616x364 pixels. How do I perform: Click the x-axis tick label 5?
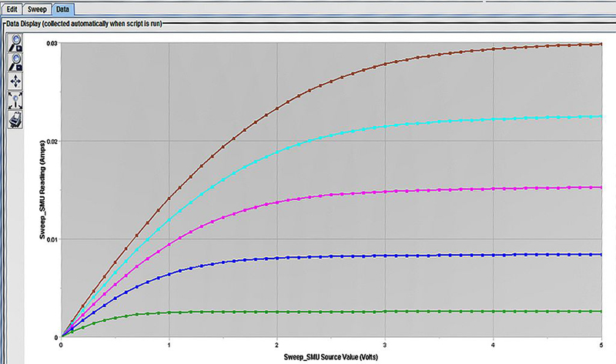click(x=601, y=345)
